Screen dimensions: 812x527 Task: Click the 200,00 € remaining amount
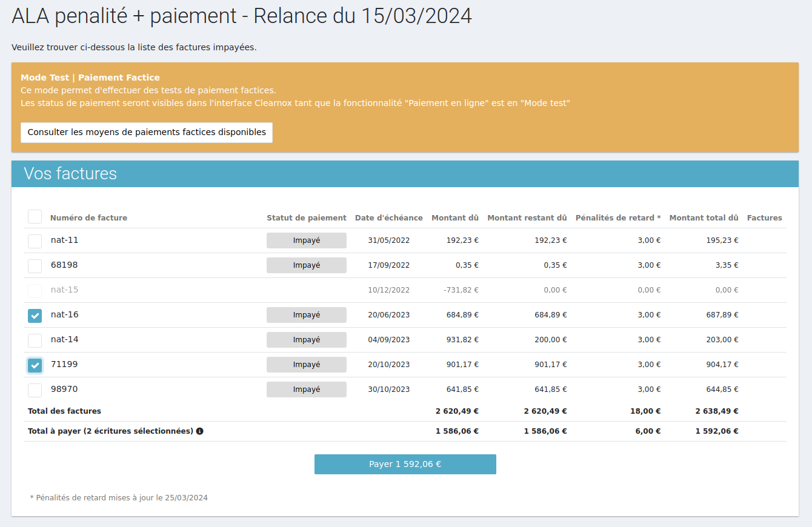pos(551,340)
